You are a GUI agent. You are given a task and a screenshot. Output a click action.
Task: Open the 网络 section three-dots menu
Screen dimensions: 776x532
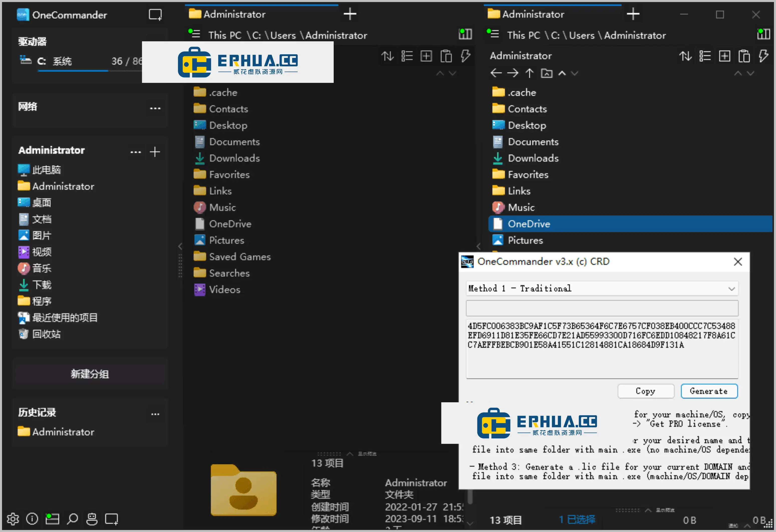click(x=155, y=108)
